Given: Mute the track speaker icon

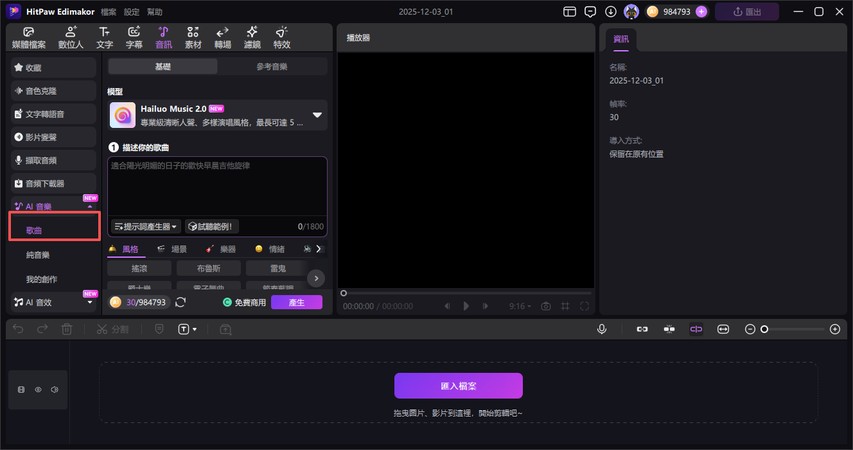Looking at the screenshot, I should (x=54, y=390).
